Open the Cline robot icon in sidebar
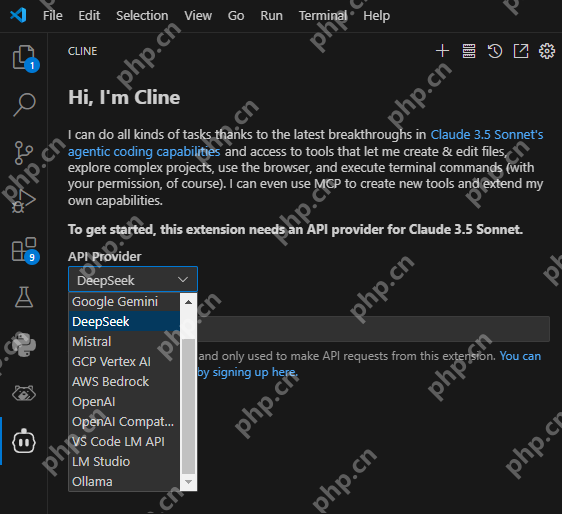This screenshot has width=562, height=514. (x=24, y=441)
